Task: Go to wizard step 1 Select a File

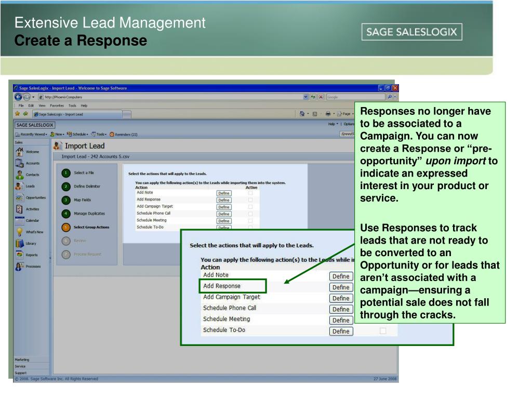Action: click(x=78, y=173)
